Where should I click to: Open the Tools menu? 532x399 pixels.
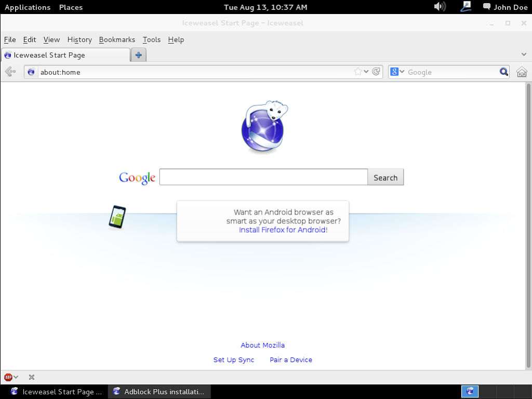[x=151, y=39]
